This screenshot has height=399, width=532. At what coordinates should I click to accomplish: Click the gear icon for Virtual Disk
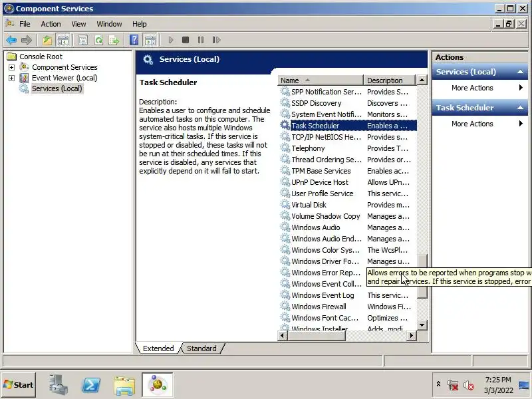tap(285, 204)
